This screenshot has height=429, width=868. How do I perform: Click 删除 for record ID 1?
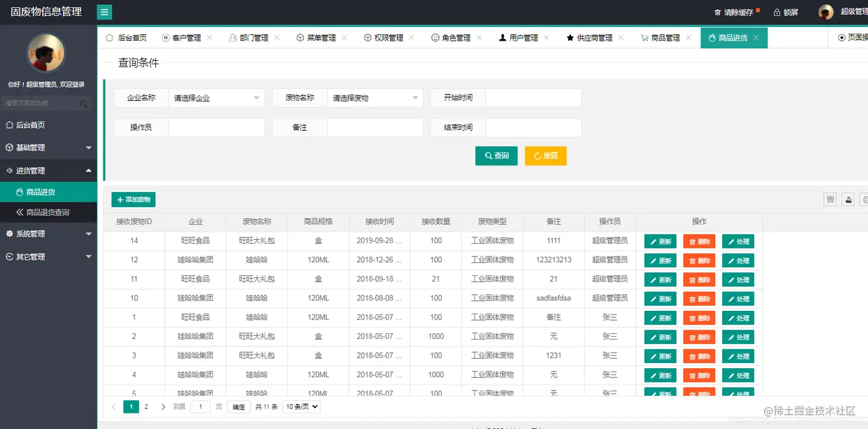(699, 318)
